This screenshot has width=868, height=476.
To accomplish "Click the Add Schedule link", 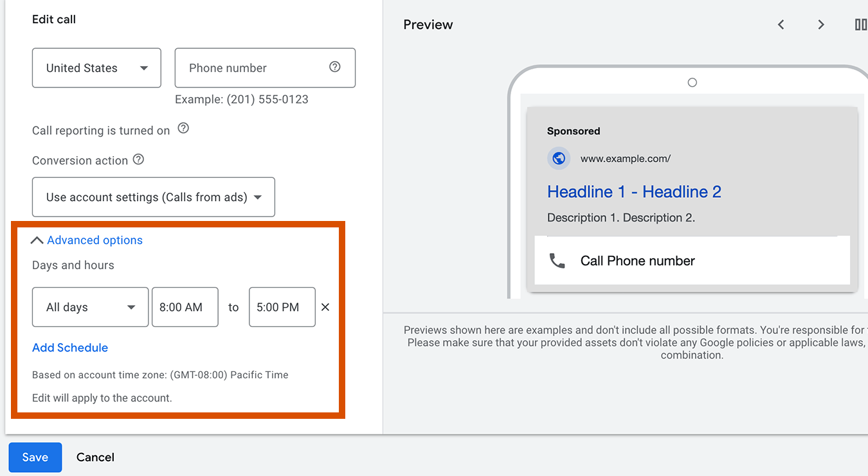I will 70,348.
